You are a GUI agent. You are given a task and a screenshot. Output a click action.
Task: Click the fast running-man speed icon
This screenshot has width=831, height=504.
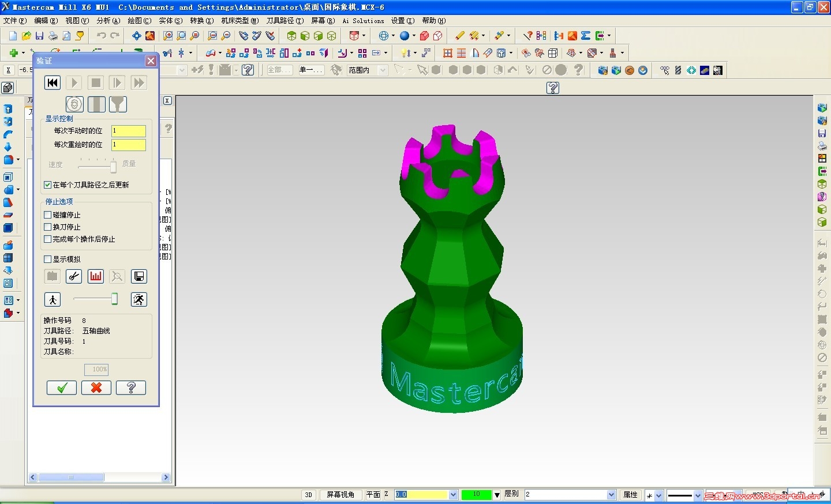pyautogui.click(x=139, y=299)
